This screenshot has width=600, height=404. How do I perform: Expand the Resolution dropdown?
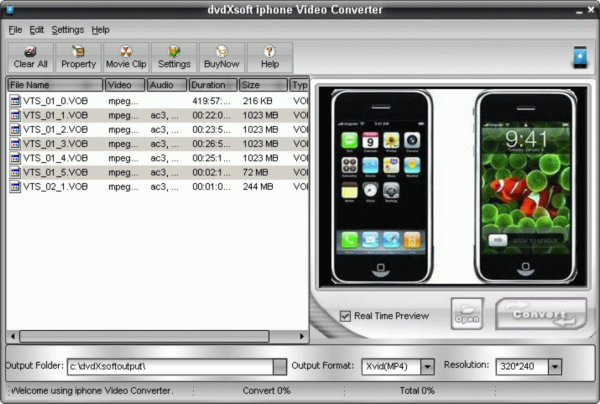pyautogui.click(x=554, y=367)
